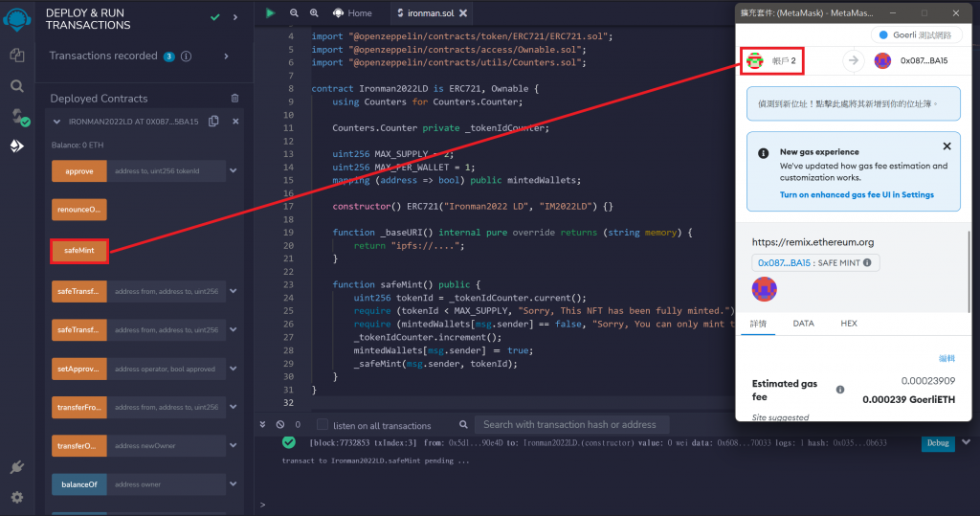Remove the IRONMAN2022LD deployed contract

pyautogui.click(x=235, y=122)
